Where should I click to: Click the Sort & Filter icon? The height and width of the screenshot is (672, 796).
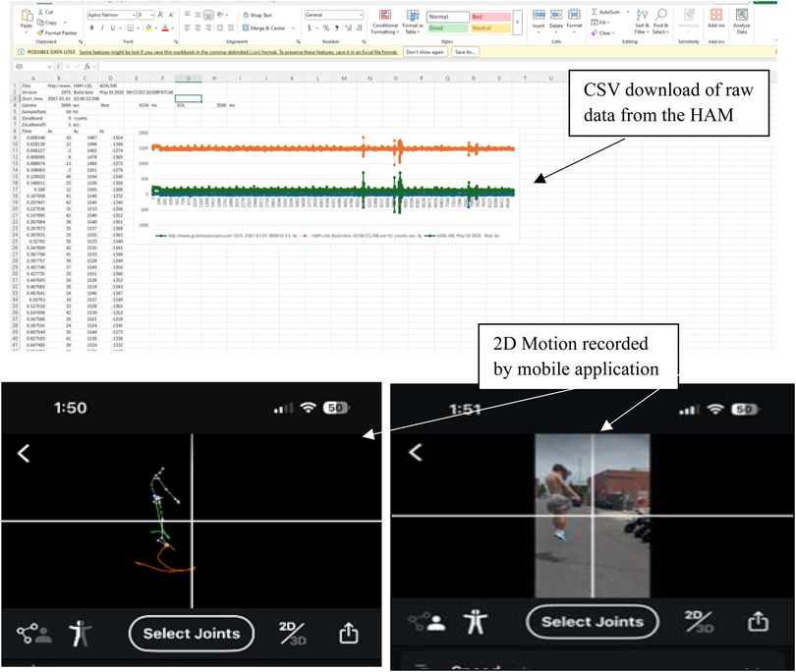641,22
